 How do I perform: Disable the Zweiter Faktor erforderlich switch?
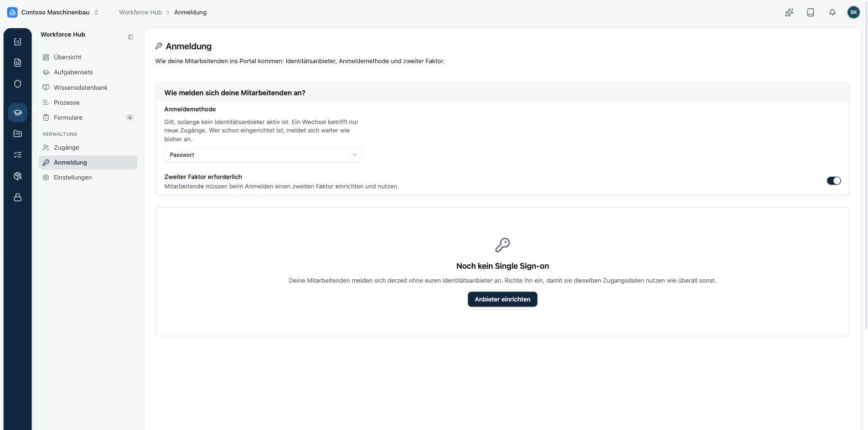(834, 181)
